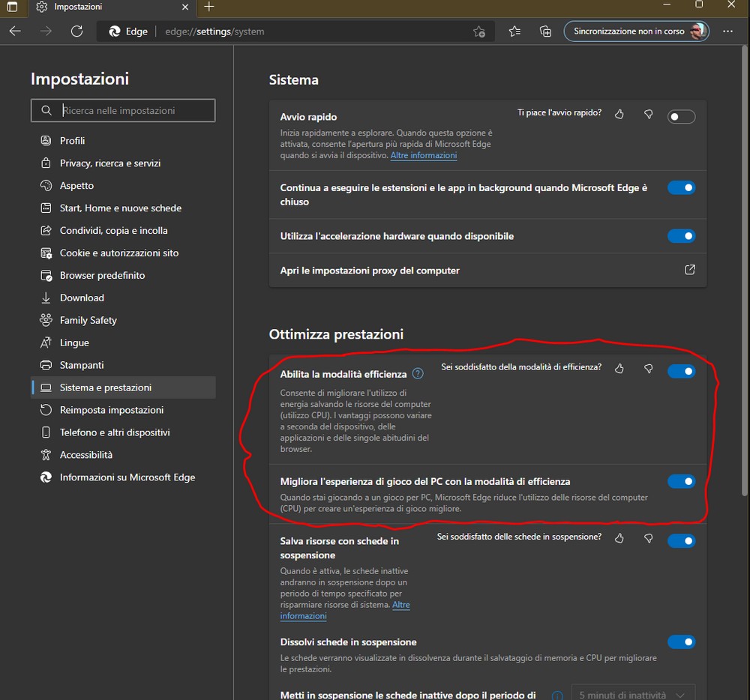Click the browser refresh icon
The height and width of the screenshot is (700, 750).
76,31
